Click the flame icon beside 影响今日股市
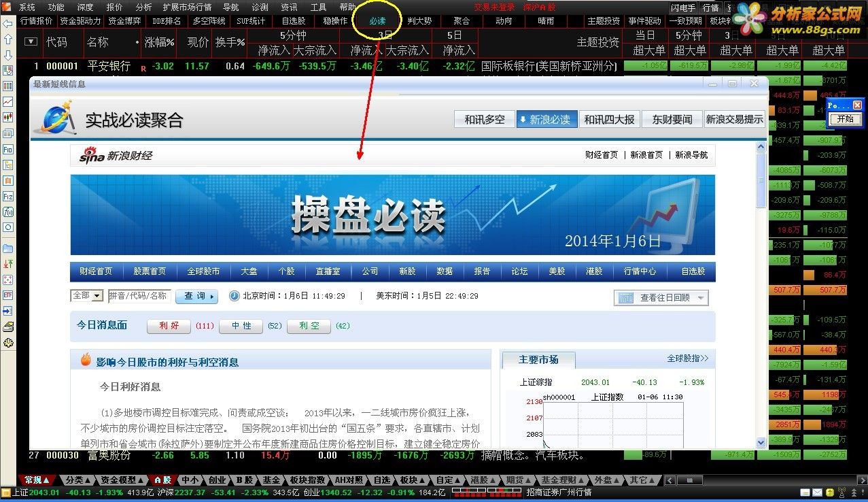This screenshot has width=868, height=502. pos(86,361)
